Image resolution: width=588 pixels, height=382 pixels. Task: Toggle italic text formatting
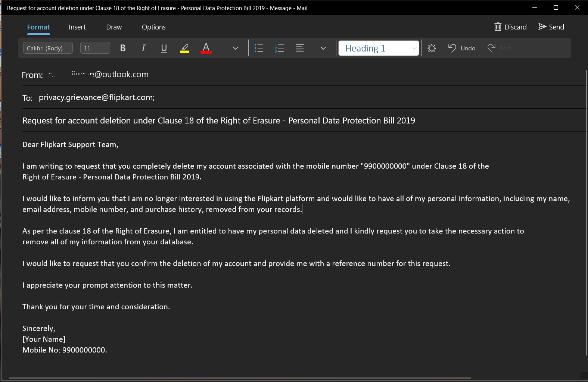(143, 48)
